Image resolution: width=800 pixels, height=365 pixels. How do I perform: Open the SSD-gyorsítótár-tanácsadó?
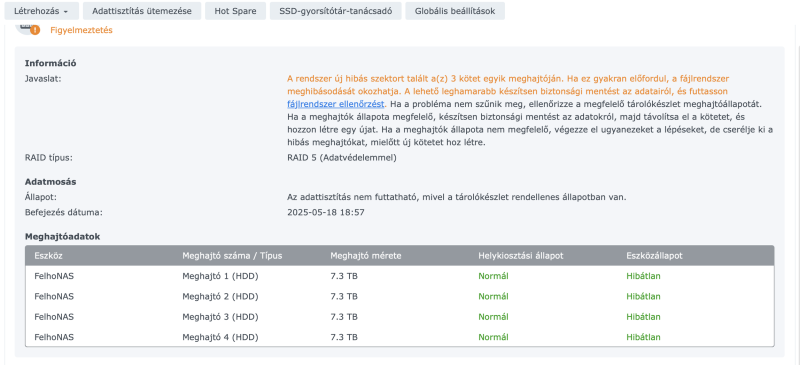click(336, 11)
